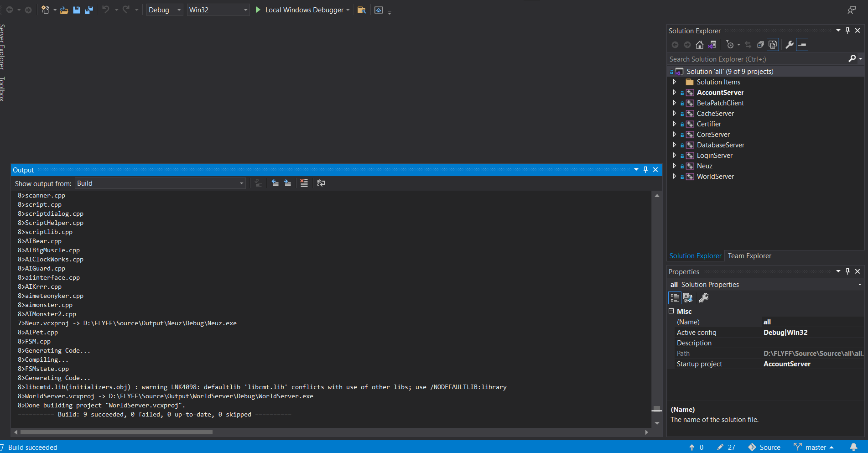Toggle auto-hide pin on Properties panel
This screenshot has height=453, width=868.
847,271
